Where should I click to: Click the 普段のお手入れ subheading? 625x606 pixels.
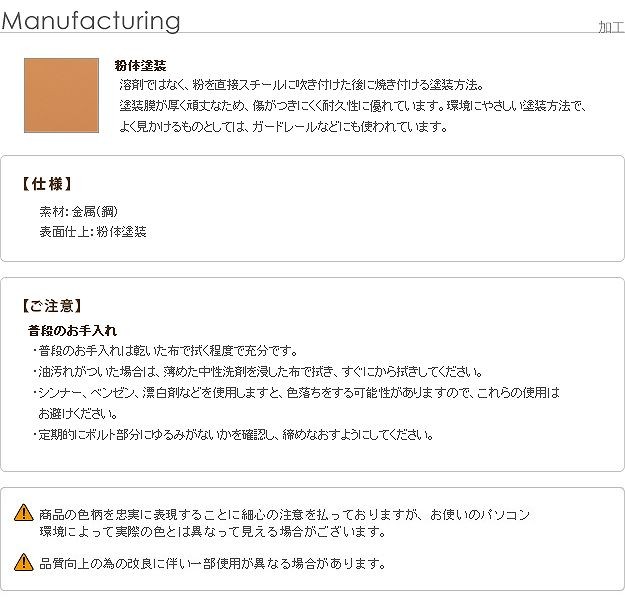73,330
